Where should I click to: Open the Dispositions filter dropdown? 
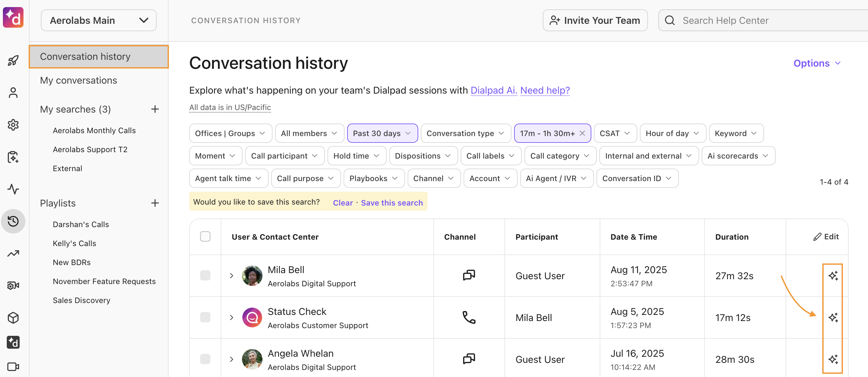[x=423, y=156]
